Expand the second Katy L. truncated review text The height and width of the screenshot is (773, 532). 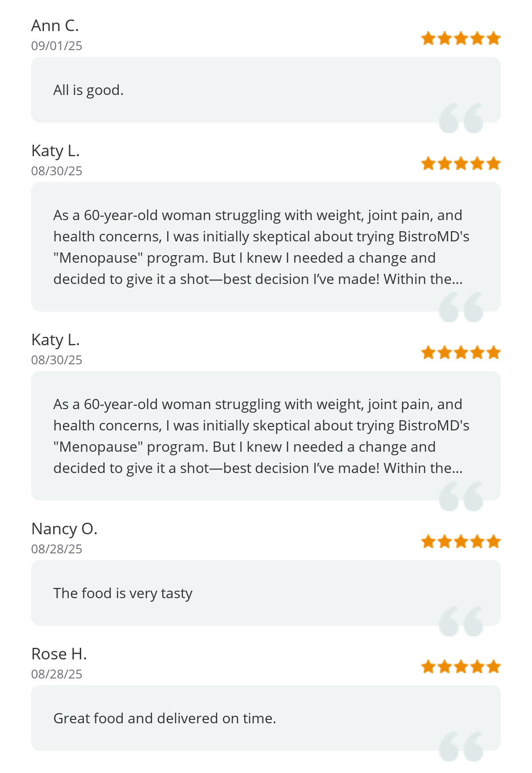pos(262,436)
